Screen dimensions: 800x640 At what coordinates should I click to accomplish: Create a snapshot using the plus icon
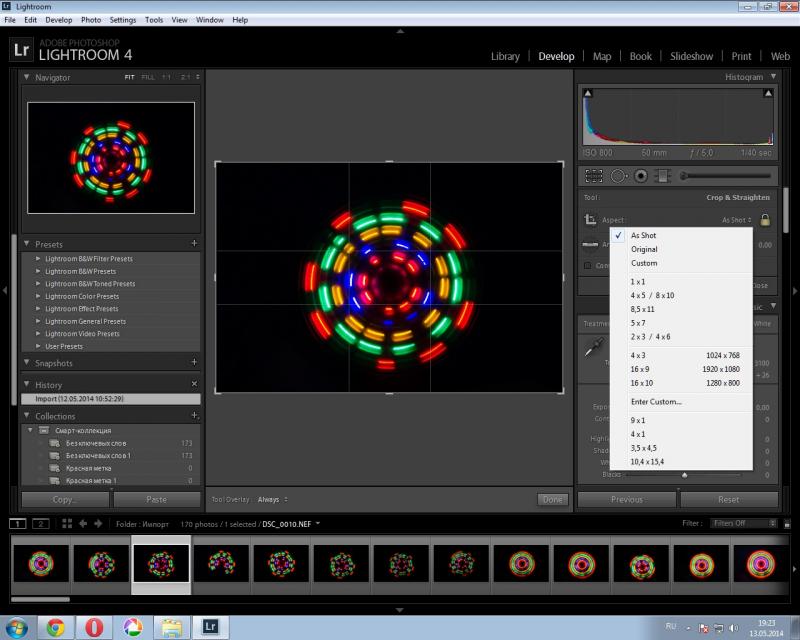194,362
